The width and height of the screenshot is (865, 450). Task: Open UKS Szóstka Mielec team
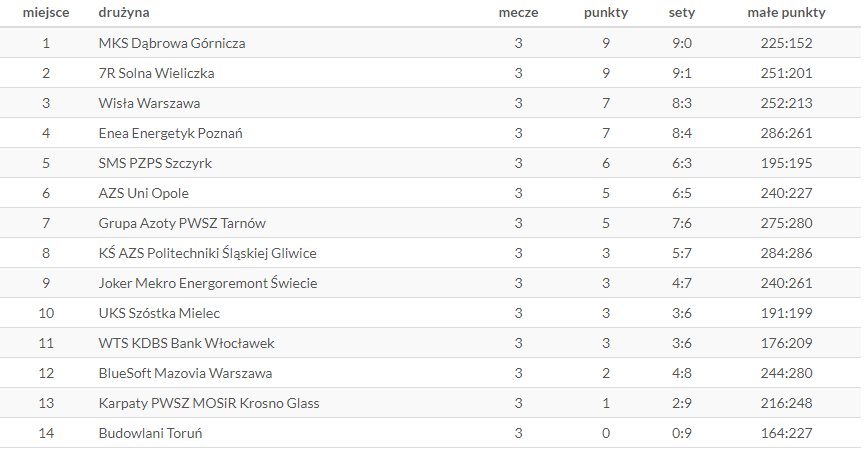click(159, 313)
